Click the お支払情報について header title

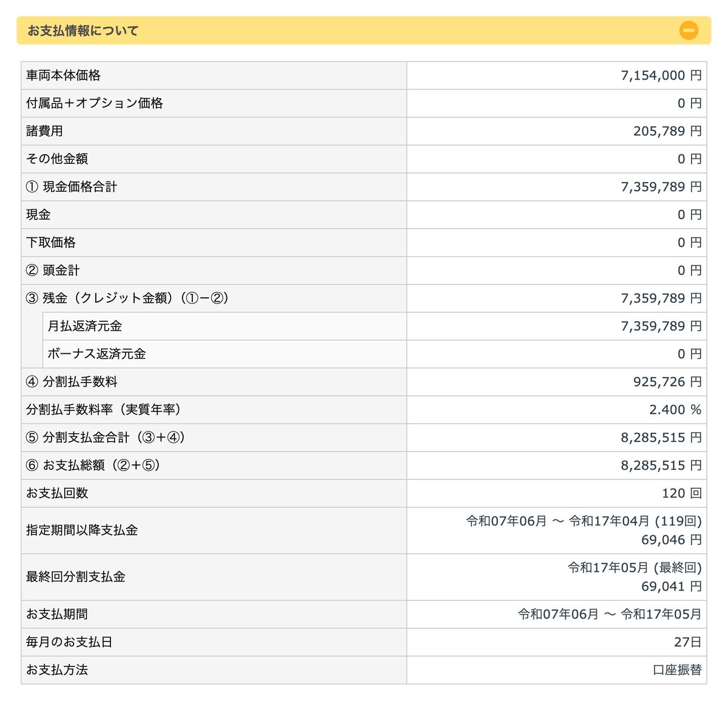point(83,30)
